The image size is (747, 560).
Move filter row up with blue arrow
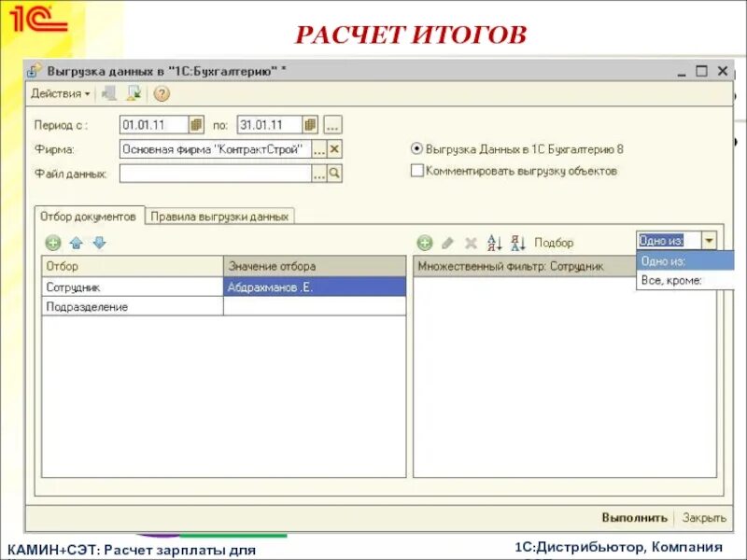click(77, 244)
